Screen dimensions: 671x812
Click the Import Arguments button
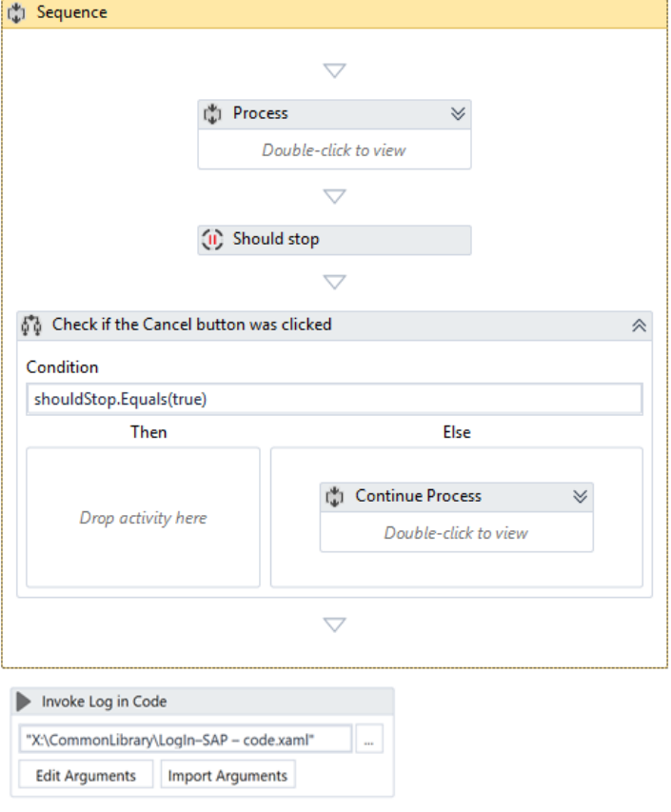[227, 775]
